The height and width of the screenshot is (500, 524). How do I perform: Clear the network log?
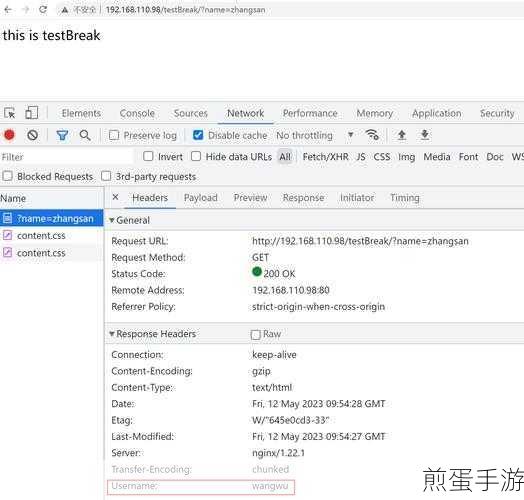(x=32, y=135)
